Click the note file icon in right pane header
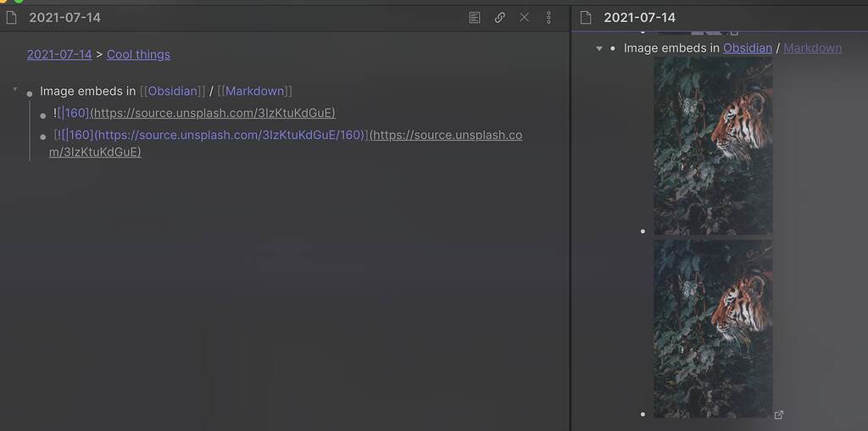Screen dimensions: 868x431 pyautogui.click(x=586, y=18)
